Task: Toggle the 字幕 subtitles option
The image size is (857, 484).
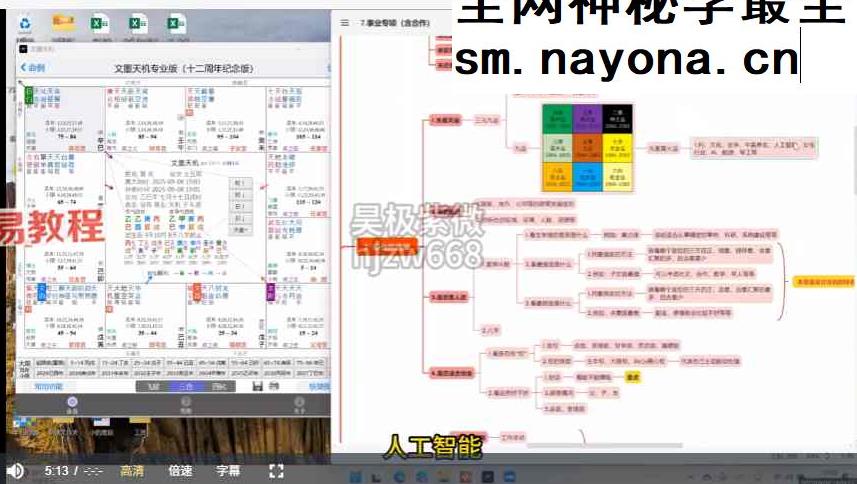Action: pyautogui.click(x=228, y=471)
